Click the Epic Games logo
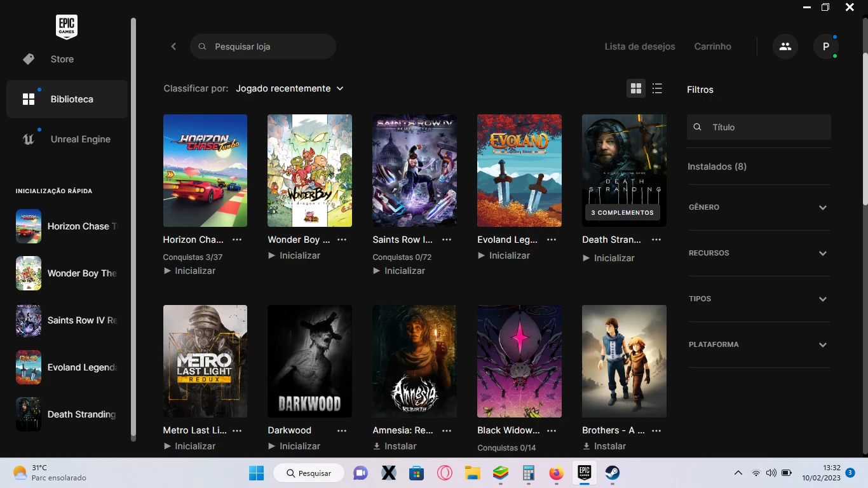 point(67,27)
